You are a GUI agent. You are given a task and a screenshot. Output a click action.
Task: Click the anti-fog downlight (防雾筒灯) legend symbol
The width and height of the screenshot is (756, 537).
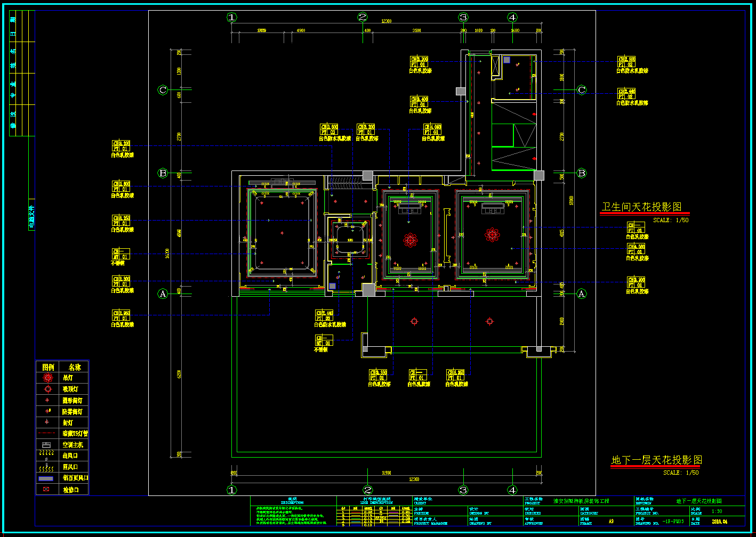click(x=48, y=411)
